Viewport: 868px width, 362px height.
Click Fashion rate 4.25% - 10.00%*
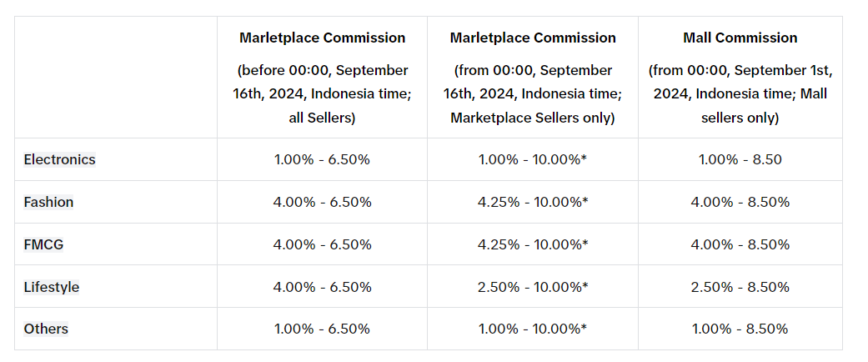(x=533, y=202)
